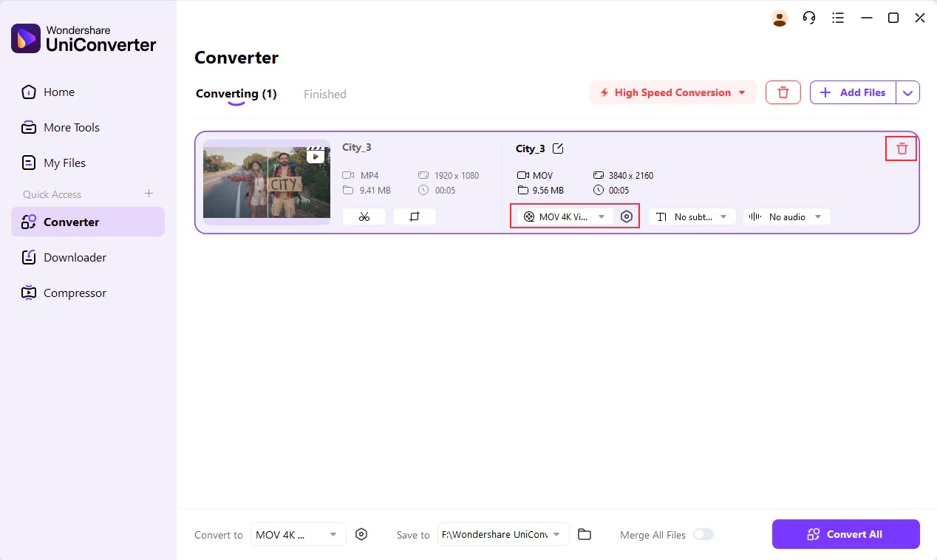Click the UniConverter logo
The image size is (937, 560).
[x=84, y=38]
